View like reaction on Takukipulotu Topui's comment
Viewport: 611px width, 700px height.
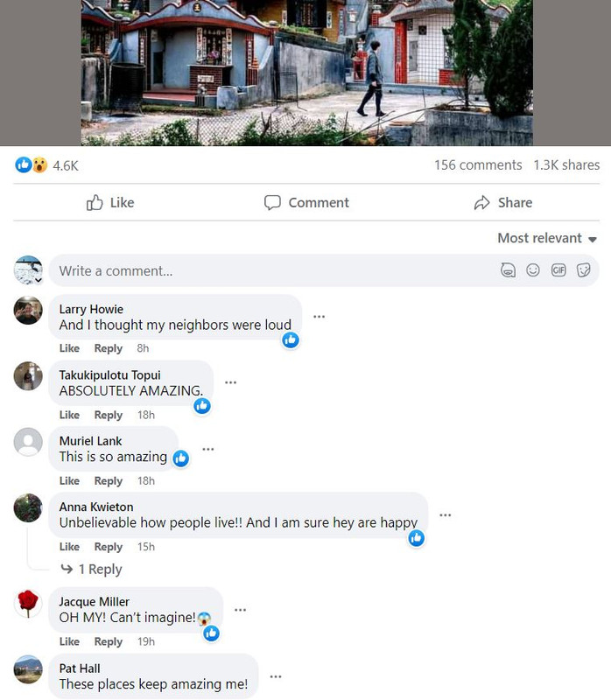pos(202,406)
